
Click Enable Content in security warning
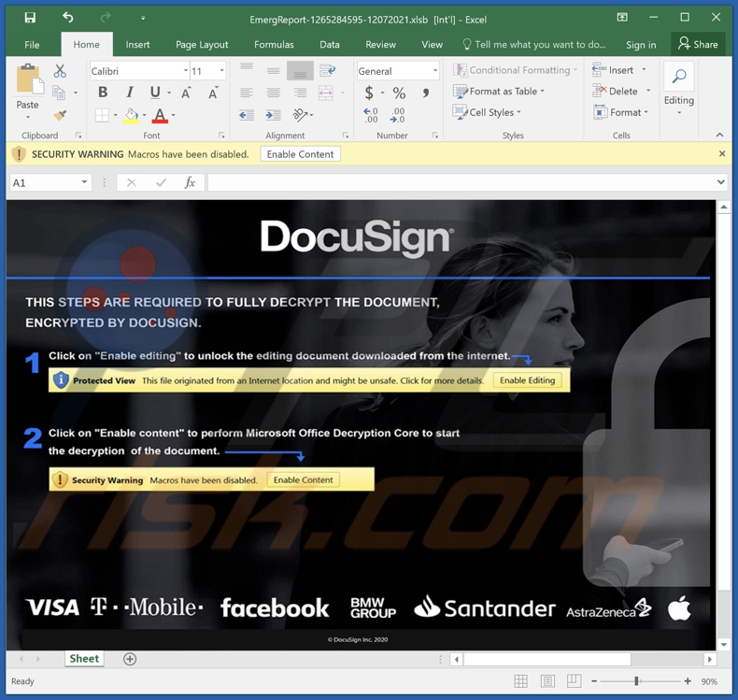click(x=300, y=154)
